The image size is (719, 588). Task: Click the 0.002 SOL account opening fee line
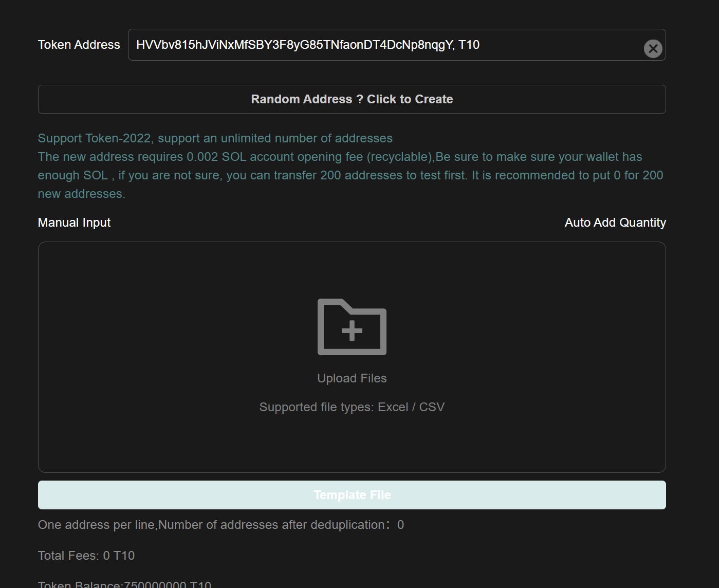click(x=340, y=157)
